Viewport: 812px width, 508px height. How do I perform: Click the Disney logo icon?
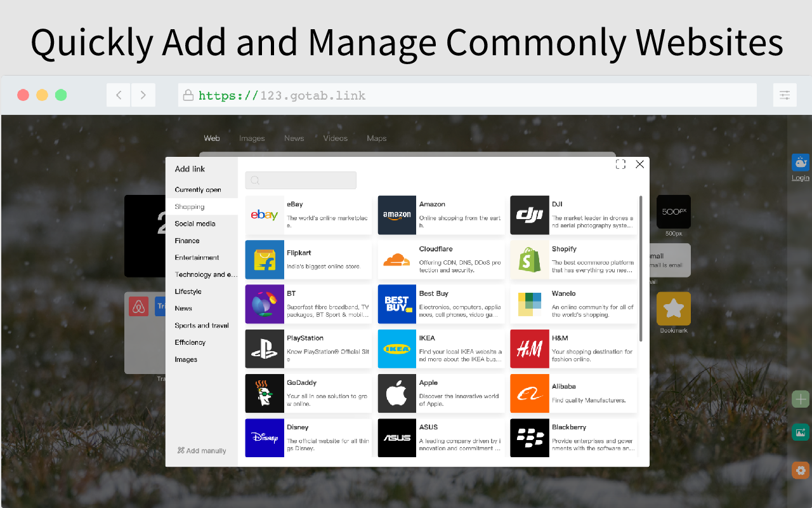point(265,438)
